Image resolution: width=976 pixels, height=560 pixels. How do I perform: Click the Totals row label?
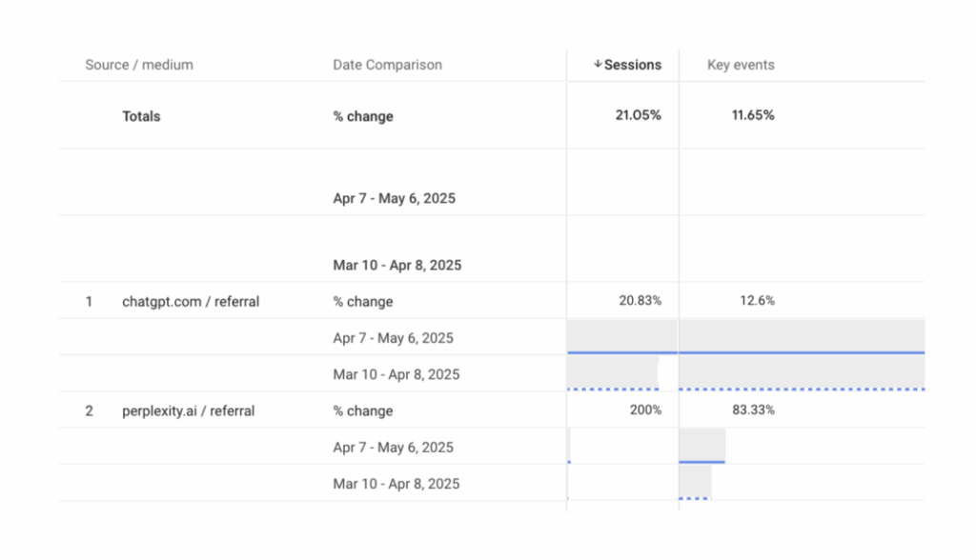[141, 116]
